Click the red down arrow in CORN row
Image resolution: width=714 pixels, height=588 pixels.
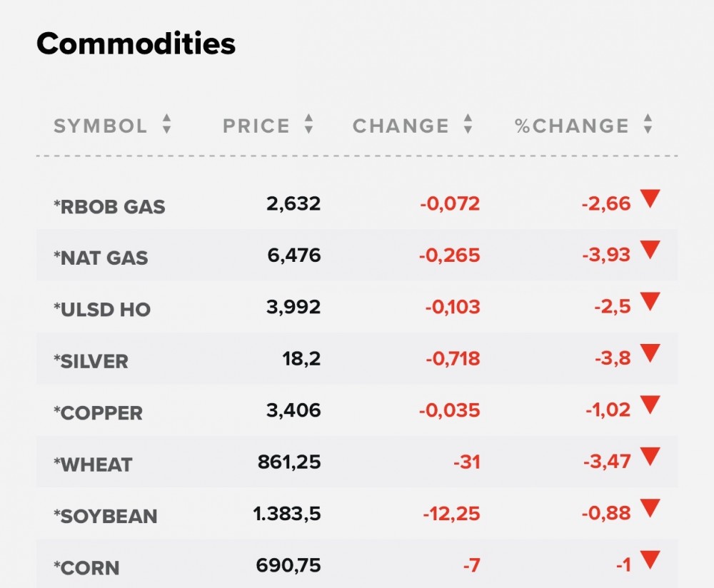(x=650, y=559)
